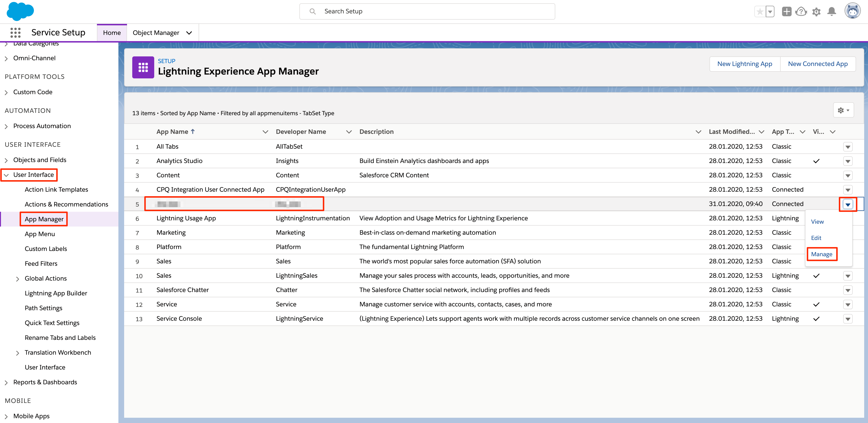
Task: Click New Connected App button
Action: point(818,64)
